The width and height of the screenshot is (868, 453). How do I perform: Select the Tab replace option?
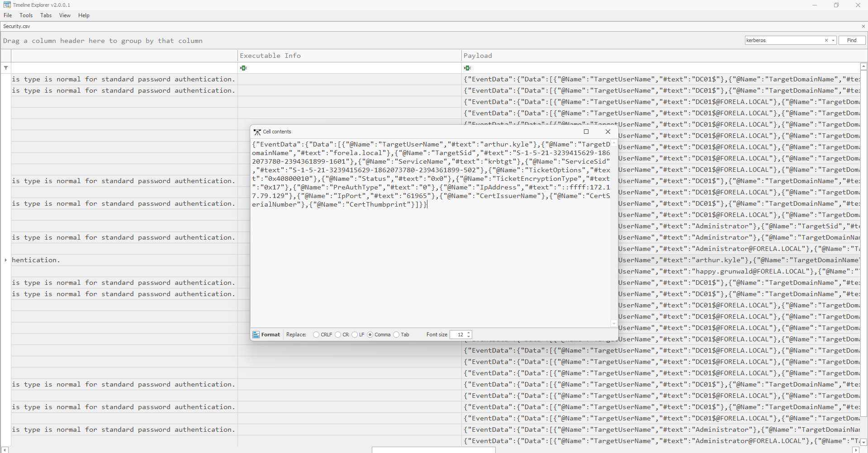point(396,335)
